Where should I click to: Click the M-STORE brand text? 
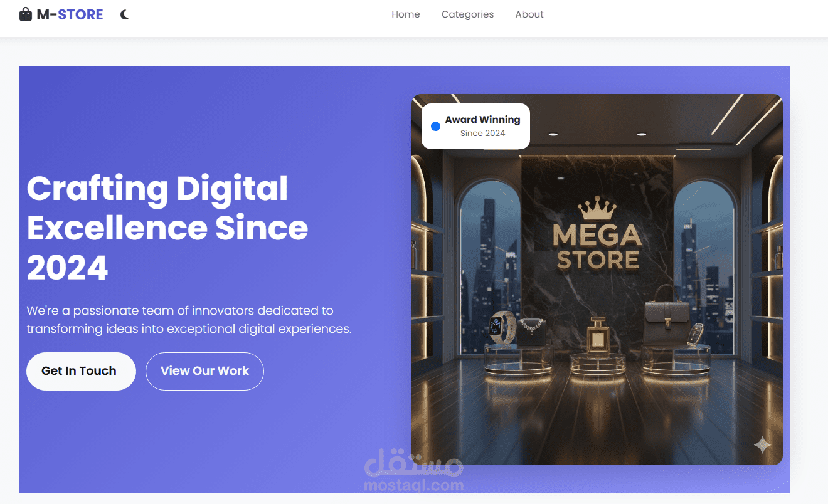click(70, 14)
